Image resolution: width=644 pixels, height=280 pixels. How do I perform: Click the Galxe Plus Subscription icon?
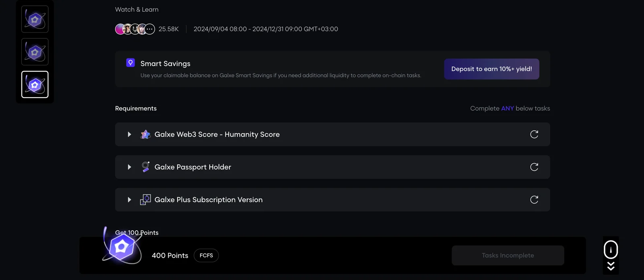pyautogui.click(x=145, y=199)
